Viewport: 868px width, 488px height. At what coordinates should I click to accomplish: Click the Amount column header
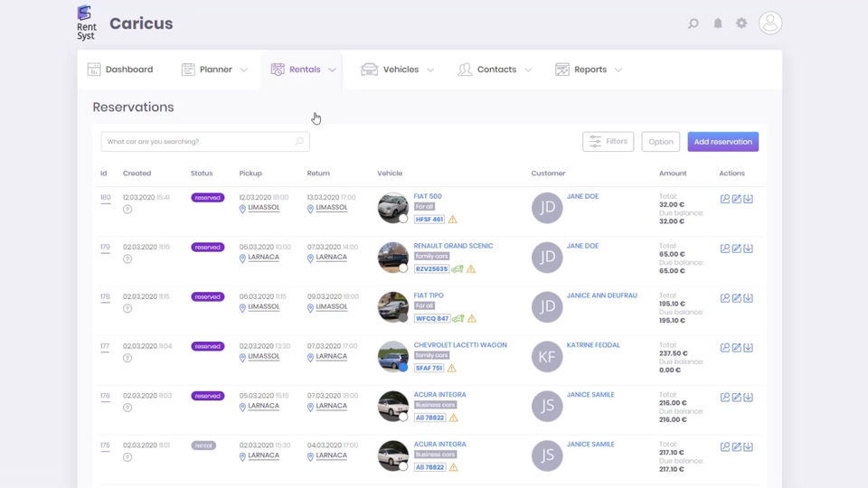click(673, 174)
